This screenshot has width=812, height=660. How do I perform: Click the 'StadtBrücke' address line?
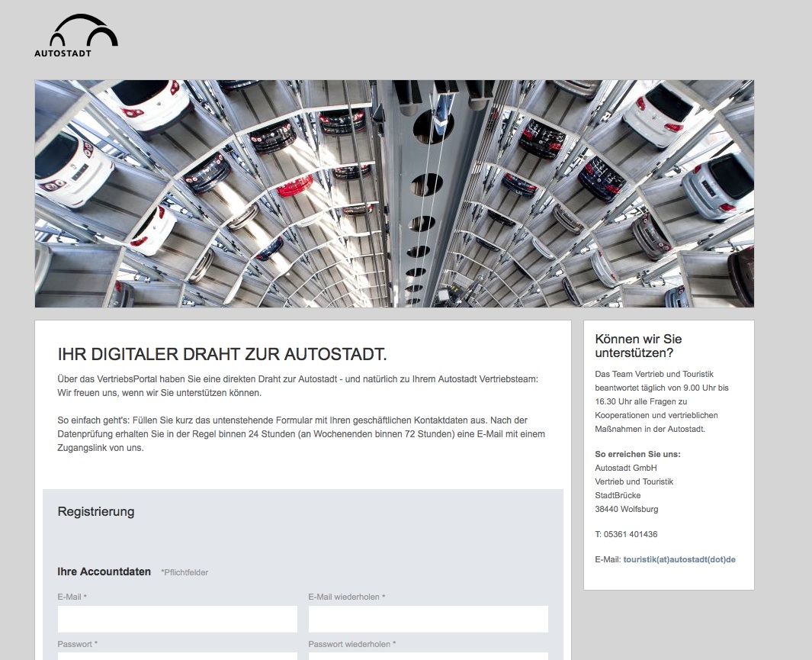[x=618, y=495]
